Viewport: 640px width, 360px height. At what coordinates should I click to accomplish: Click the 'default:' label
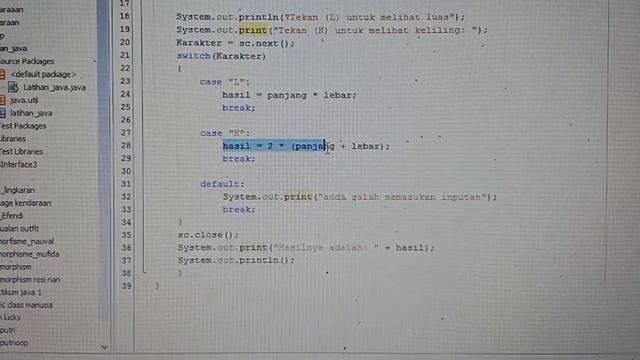pyautogui.click(x=222, y=184)
